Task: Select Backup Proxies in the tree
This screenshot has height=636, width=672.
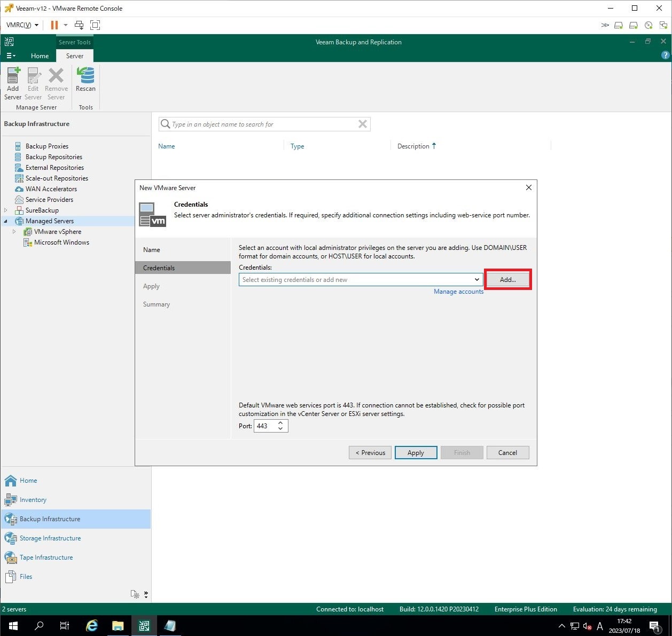Action: tap(47, 146)
